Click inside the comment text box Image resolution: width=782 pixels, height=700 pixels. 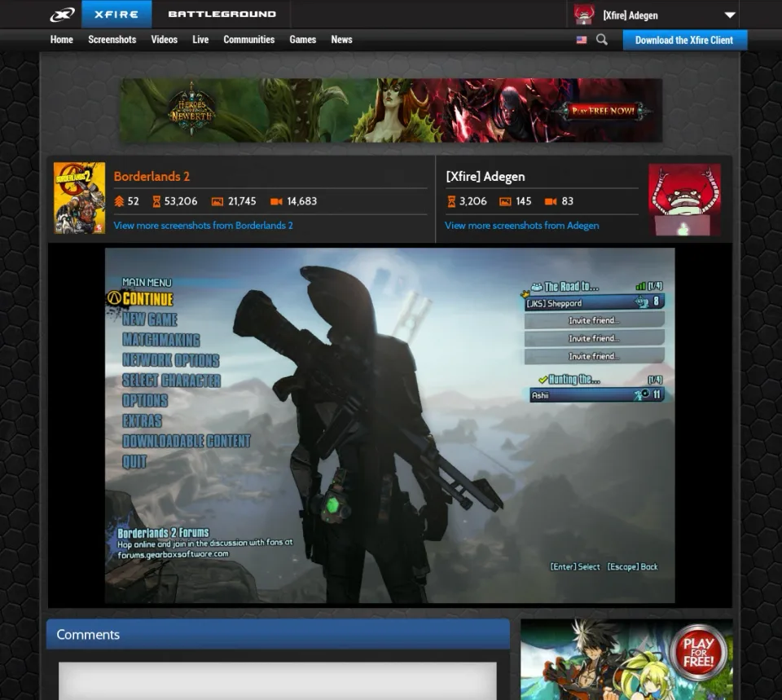pyautogui.click(x=277, y=680)
